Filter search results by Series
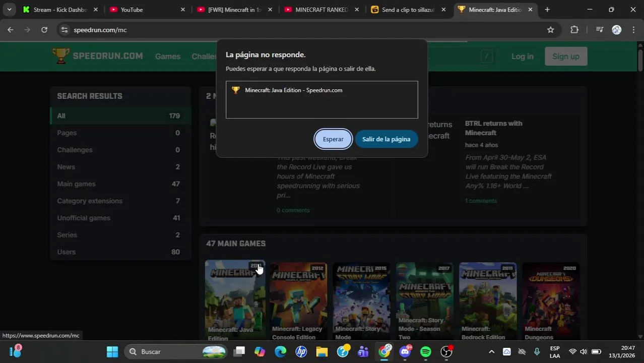644x363 pixels. coord(120,235)
